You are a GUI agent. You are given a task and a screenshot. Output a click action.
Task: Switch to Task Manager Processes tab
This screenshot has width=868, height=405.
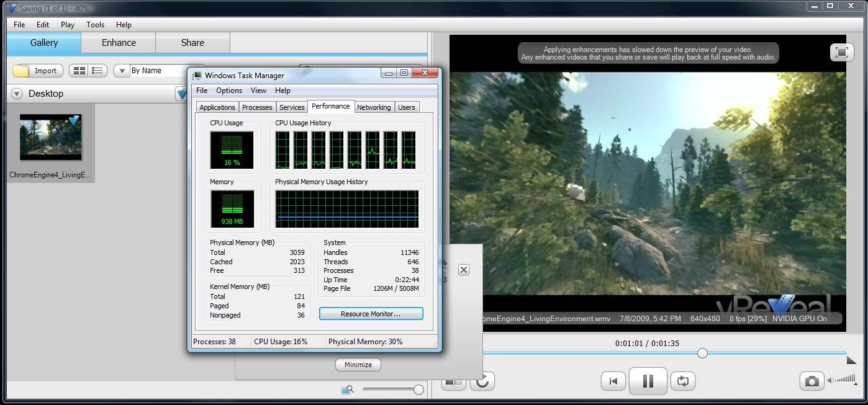point(257,107)
